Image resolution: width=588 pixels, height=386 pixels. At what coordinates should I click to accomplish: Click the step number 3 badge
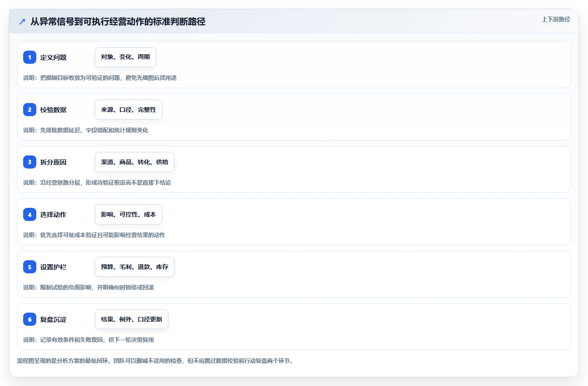pos(30,162)
